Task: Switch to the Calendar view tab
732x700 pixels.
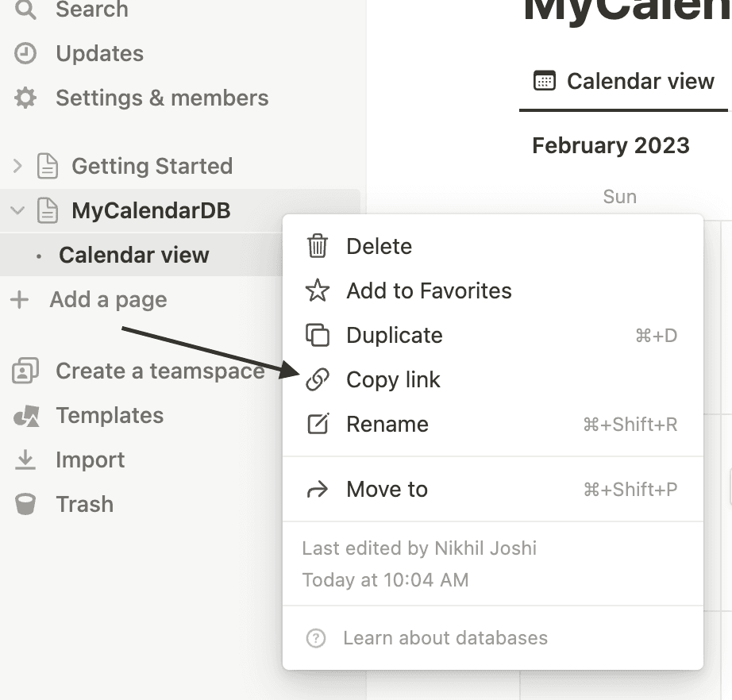Action: click(x=624, y=81)
